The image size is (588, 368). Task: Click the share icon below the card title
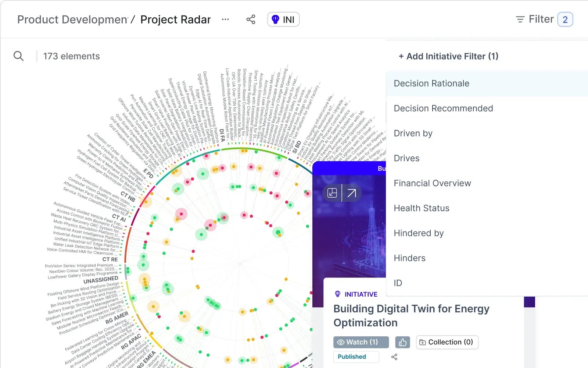(394, 357)
